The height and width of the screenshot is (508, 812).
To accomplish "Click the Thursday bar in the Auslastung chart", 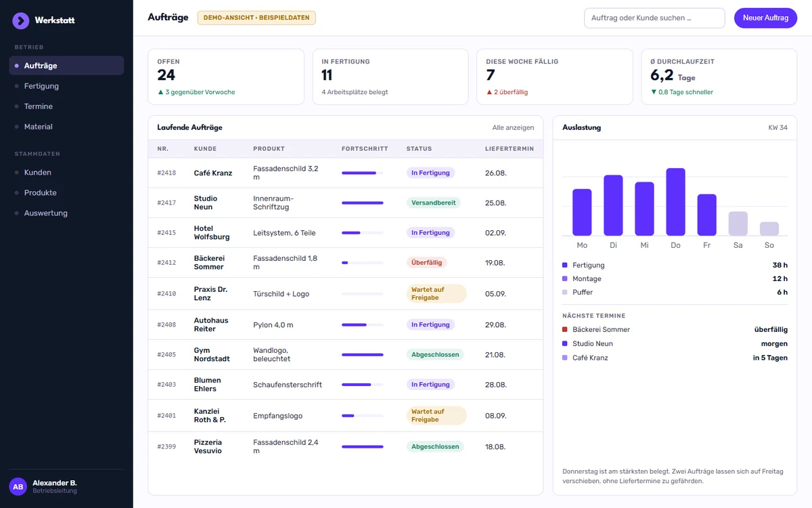I will (x=675, y=202).
